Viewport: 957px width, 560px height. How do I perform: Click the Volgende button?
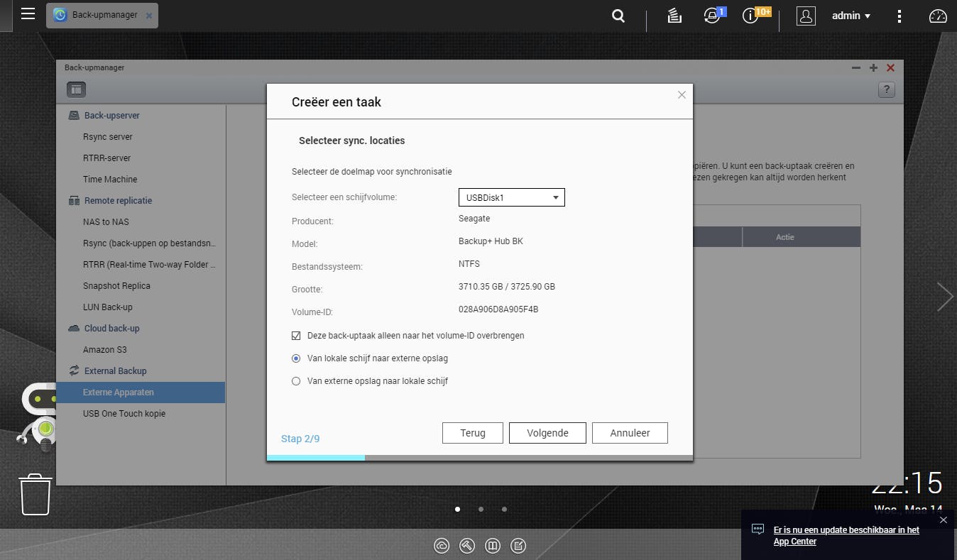[547, 433]
